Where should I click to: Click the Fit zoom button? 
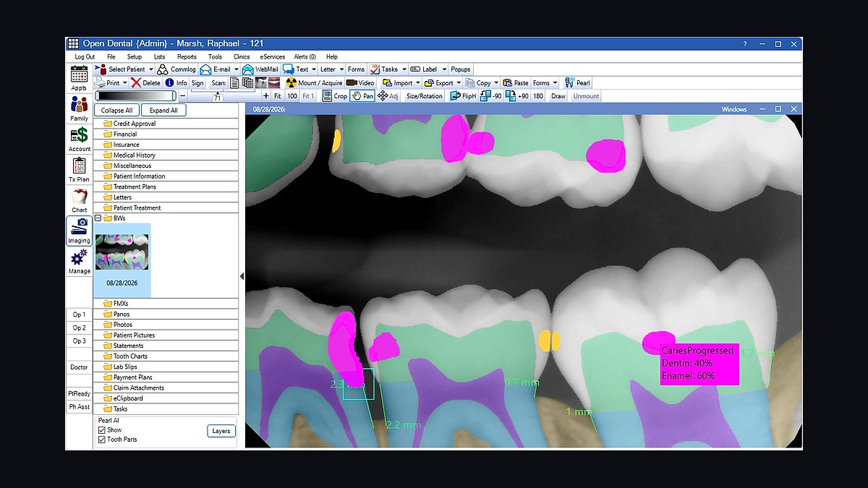[x=277, y=96]
